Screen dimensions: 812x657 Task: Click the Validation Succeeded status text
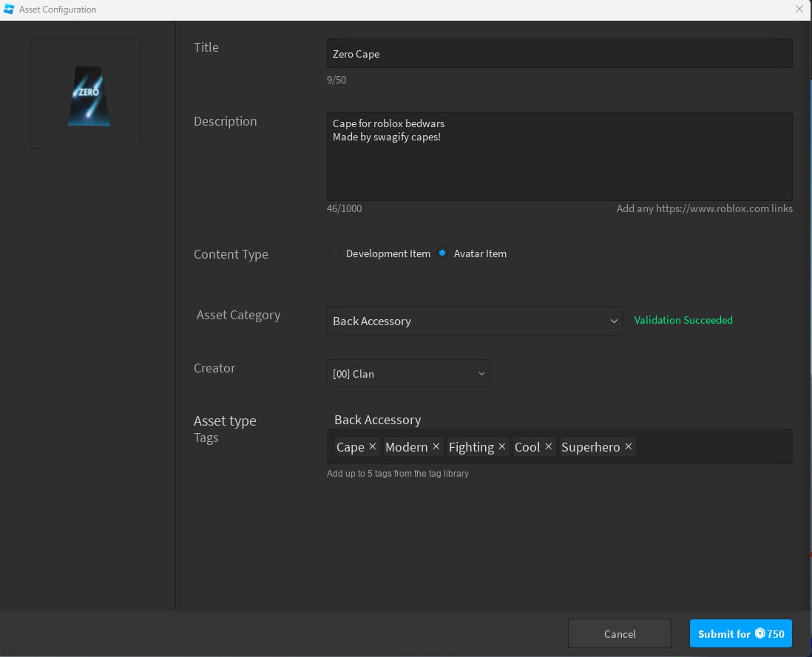coord(683,320)
